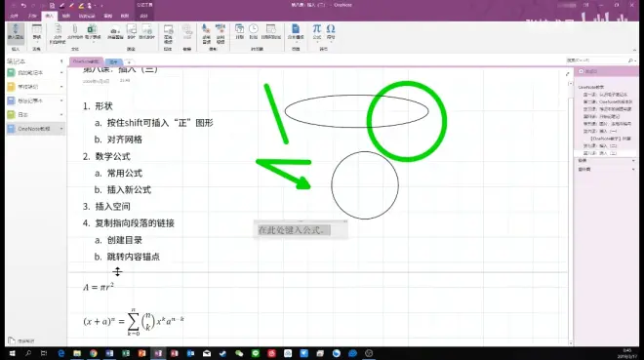Viewport: 644px width, 360px height.
Task: Insert an Excel spreadsheet icon
Action: [x=92, y=31]
